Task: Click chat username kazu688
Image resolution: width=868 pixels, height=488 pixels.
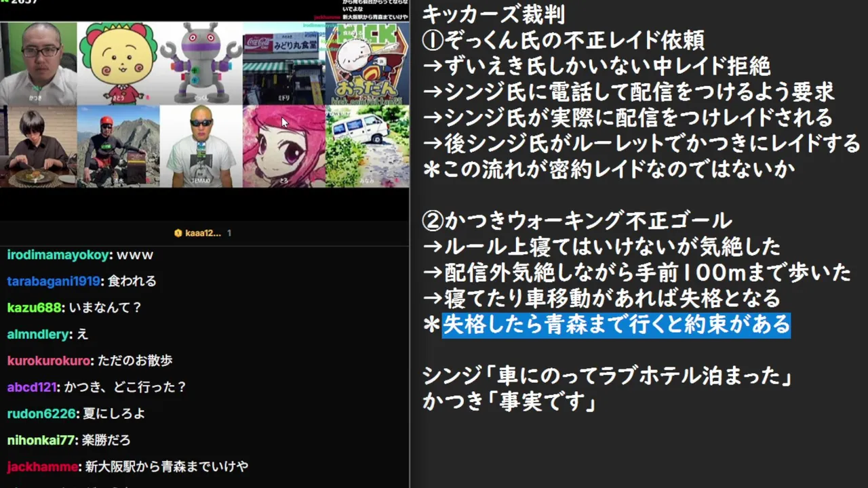Action: pyautogui.click(x=34, y=308)
